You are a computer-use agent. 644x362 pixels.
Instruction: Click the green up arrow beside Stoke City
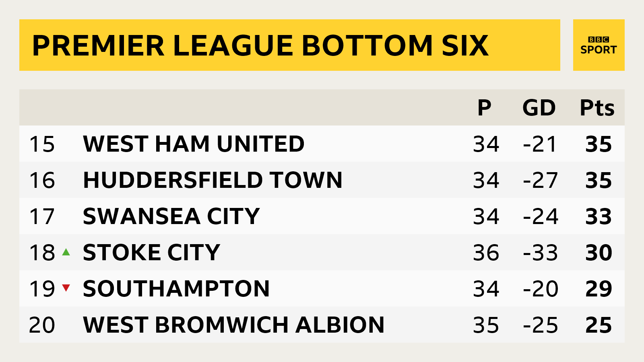click(66, 252)
